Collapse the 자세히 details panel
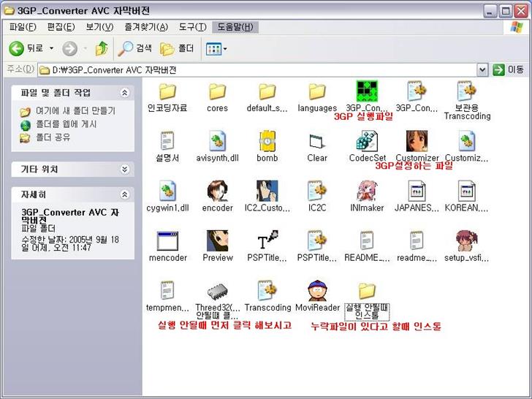 [x=124, y=195]
